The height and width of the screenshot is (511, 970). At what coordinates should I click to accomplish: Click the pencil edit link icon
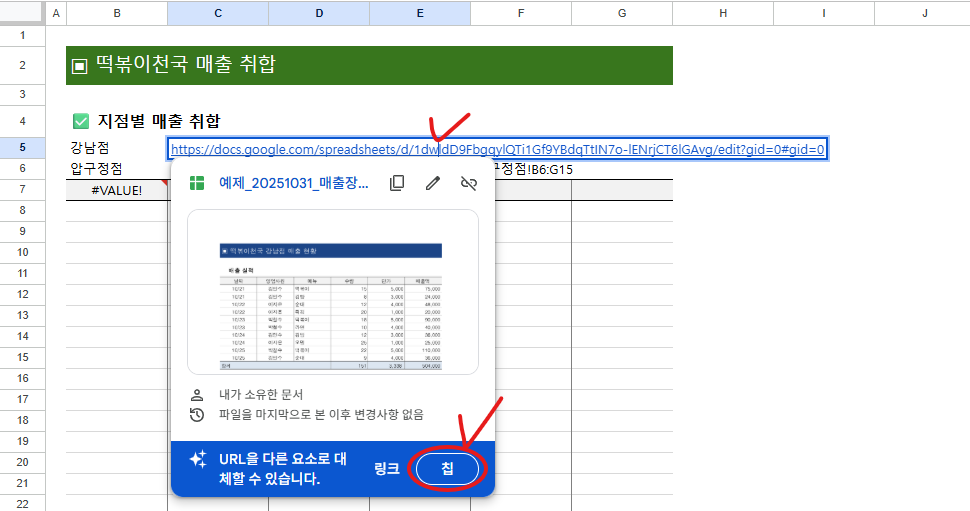pos(433,183)
